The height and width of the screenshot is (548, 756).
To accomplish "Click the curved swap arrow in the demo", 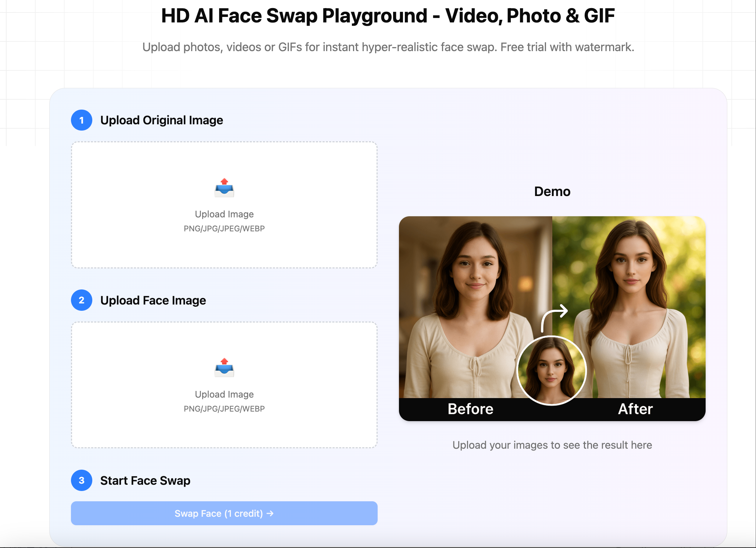I will point(555,316).
